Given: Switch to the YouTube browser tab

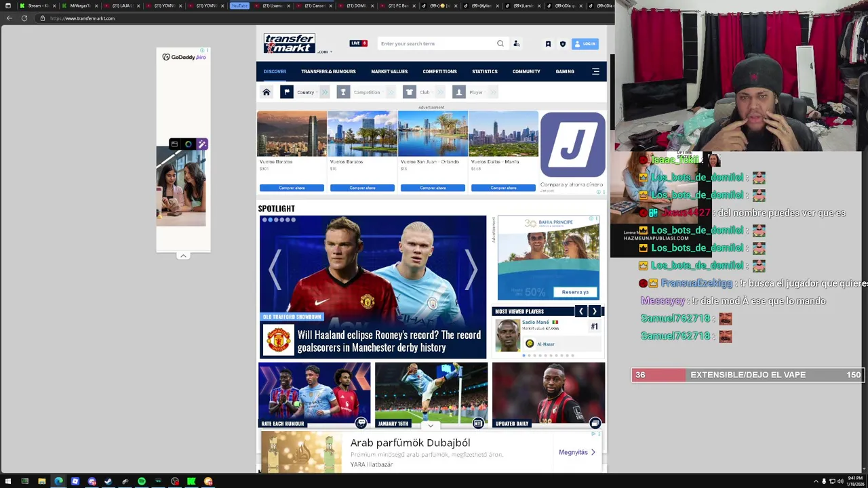Looking at the screenshot, I should point(239,5).
